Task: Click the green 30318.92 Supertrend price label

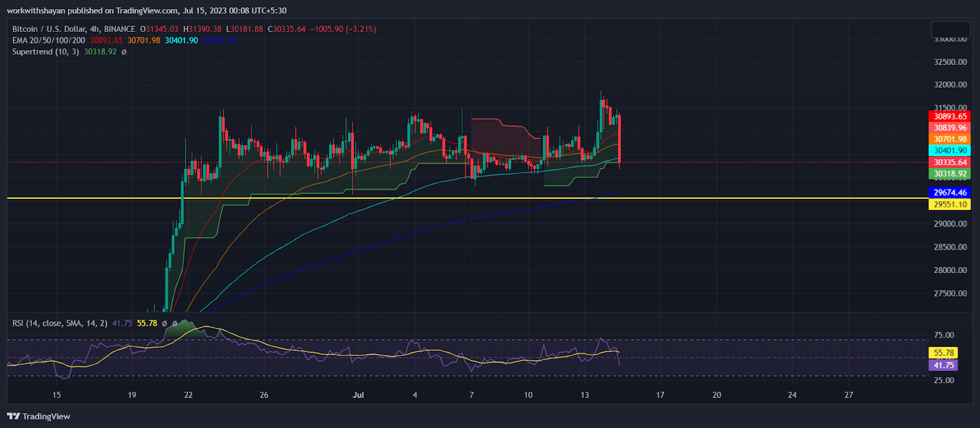Action: coord(950,174)
